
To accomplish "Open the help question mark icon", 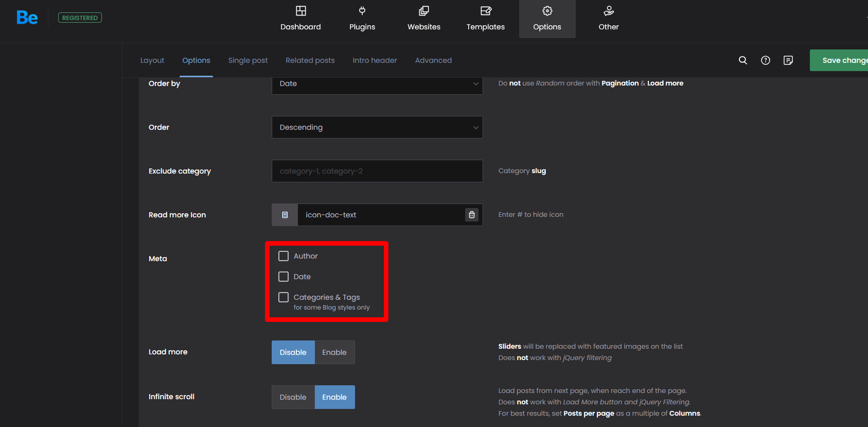I will 766,60.
